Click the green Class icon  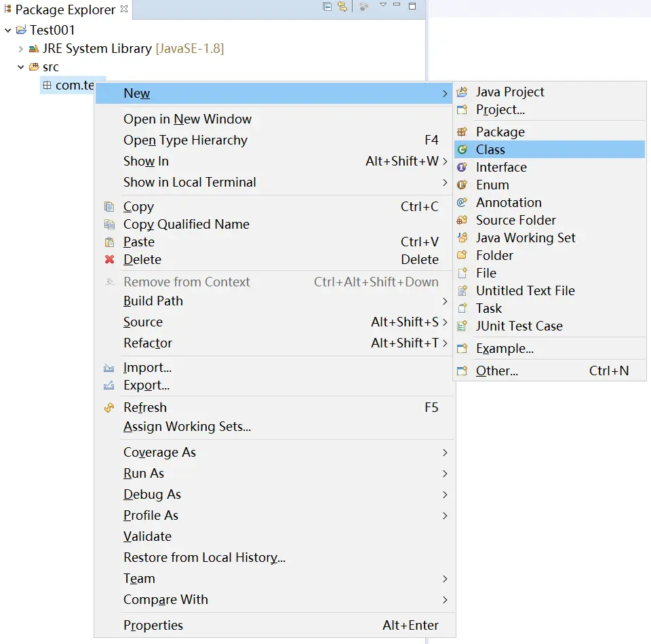coord(462,149)
